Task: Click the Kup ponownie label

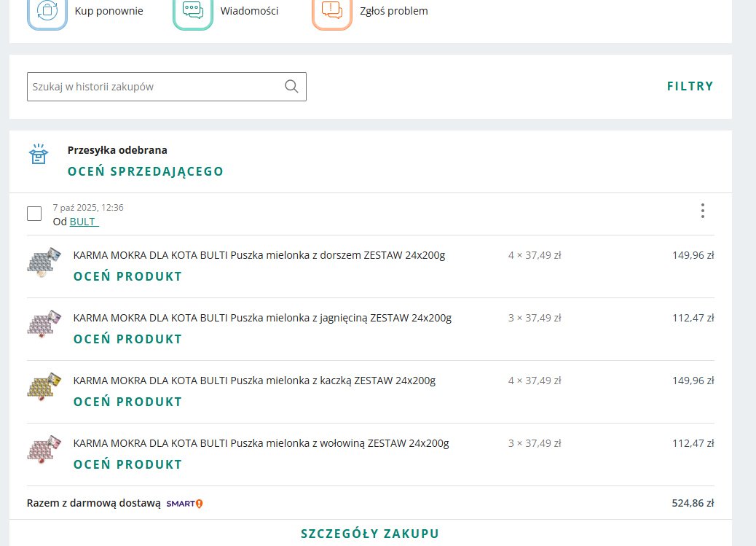Action: 109,11
